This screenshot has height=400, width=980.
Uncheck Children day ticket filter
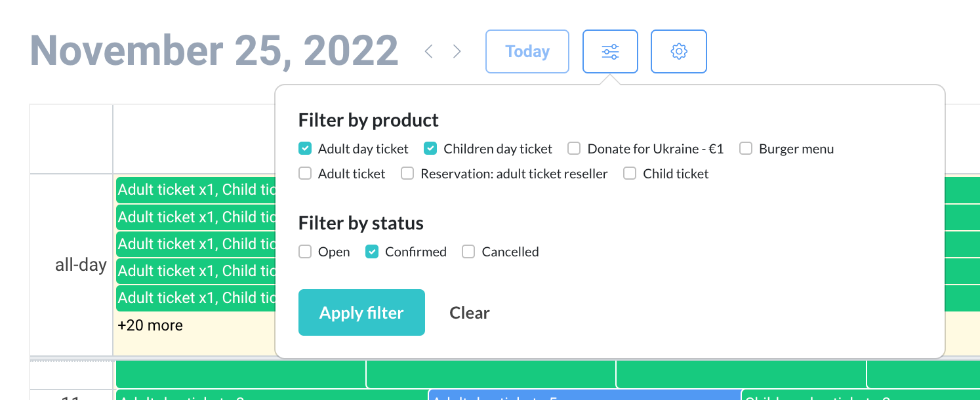pyautogui.click(x=430, y=149)
